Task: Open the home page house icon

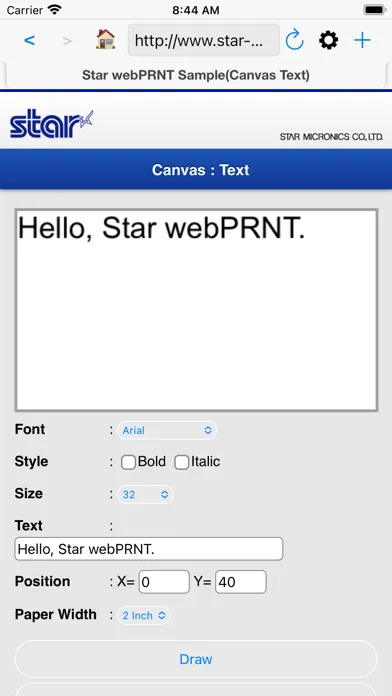Action: coord(106,40)
